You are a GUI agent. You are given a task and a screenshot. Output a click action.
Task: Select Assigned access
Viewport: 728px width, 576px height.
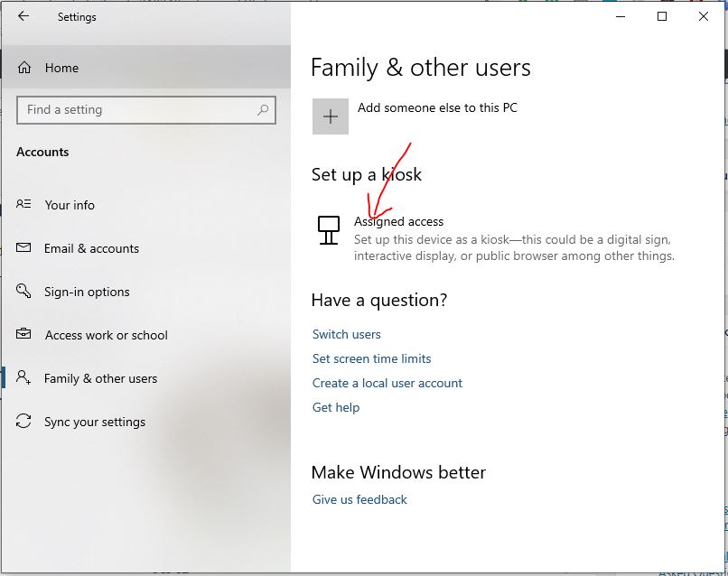(x=398, y=221)
